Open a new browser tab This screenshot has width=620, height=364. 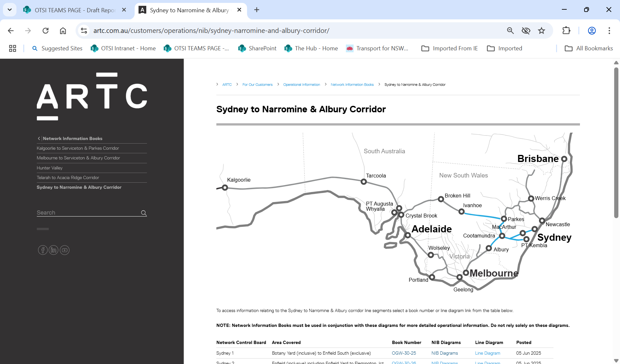pyautogui.click(x=257, y=10)
